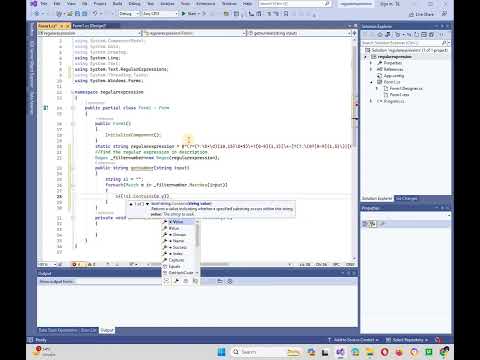Click the Save toolbar icon
The width and height of the screenshot is (480, 360).
tap(77, 14)
